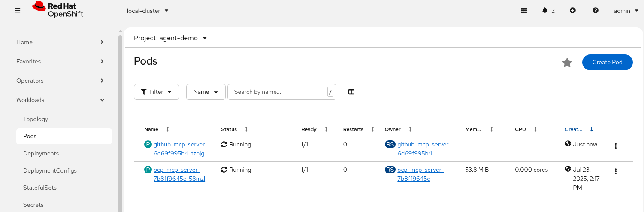
Task: Sort table by Owner column arrows
Action: pos(410,129)
